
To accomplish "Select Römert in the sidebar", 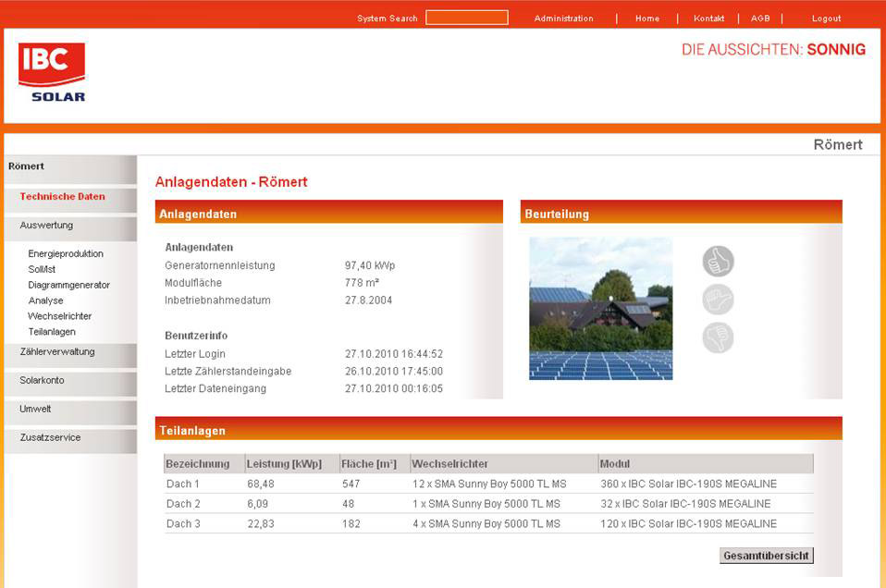I will coord(70,169).
